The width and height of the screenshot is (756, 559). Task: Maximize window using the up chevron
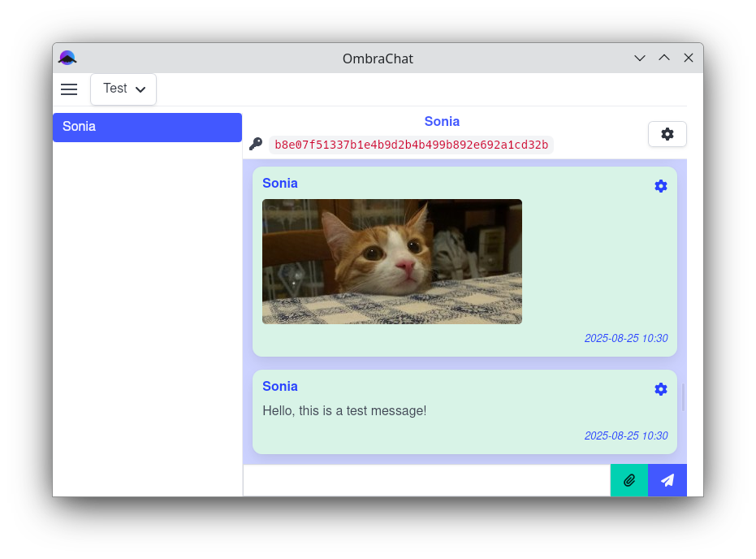pos(664,58)
